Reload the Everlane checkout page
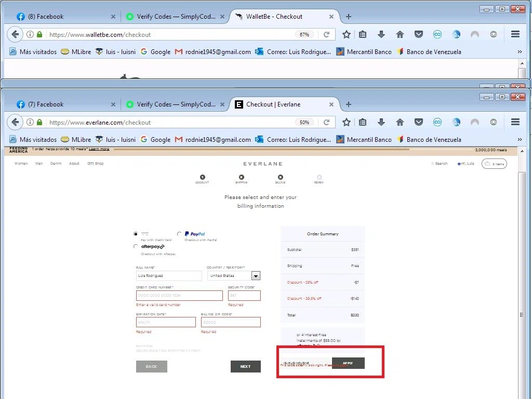The image size is (532, 399). click(326, 123)
